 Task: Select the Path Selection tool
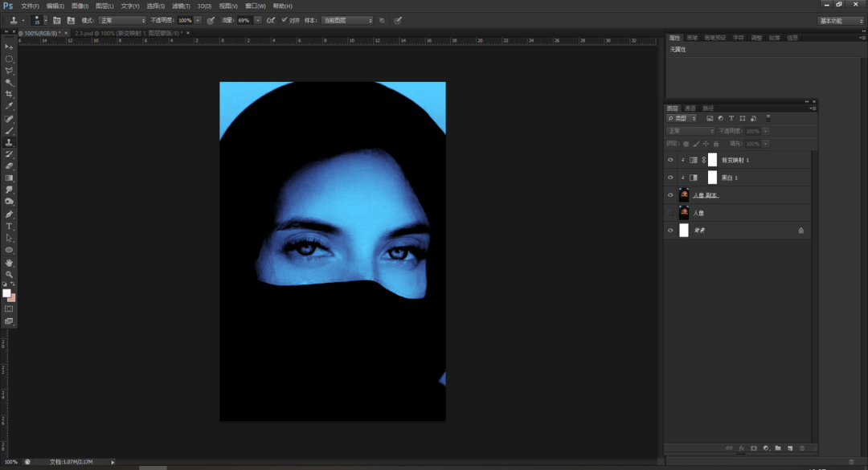9,238
